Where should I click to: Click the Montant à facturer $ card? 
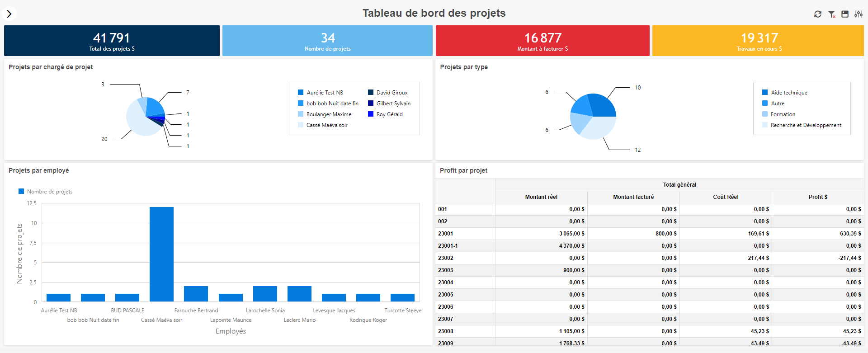tap(542, 41)
